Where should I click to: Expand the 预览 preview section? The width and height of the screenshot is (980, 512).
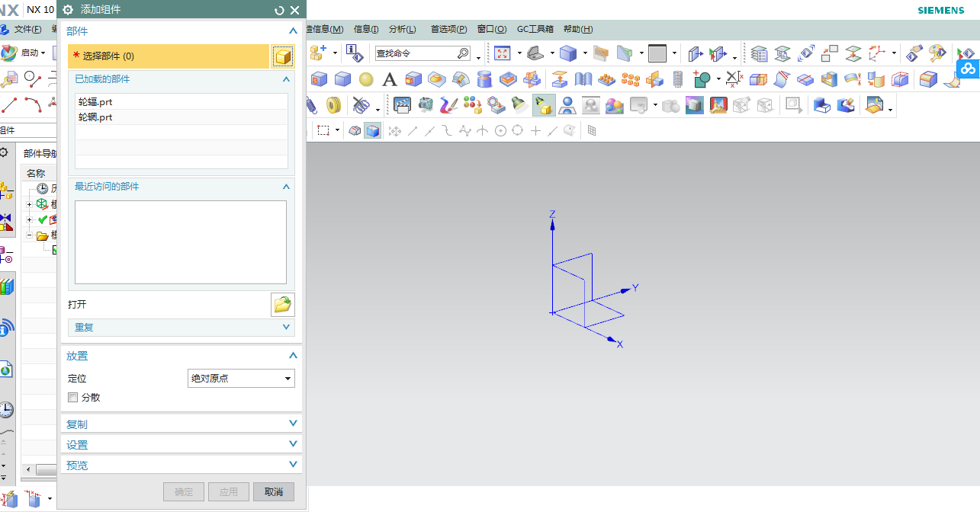coord(181,465)
